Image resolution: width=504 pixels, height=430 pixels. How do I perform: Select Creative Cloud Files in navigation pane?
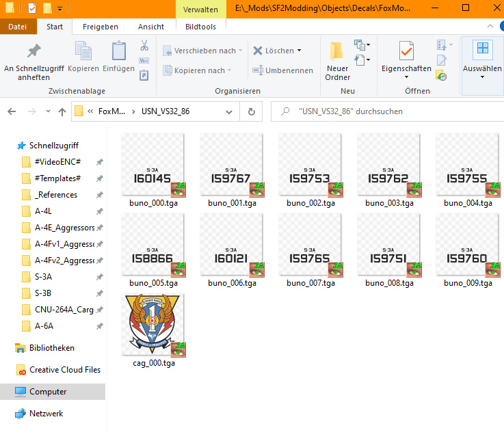tap(58, 370)
